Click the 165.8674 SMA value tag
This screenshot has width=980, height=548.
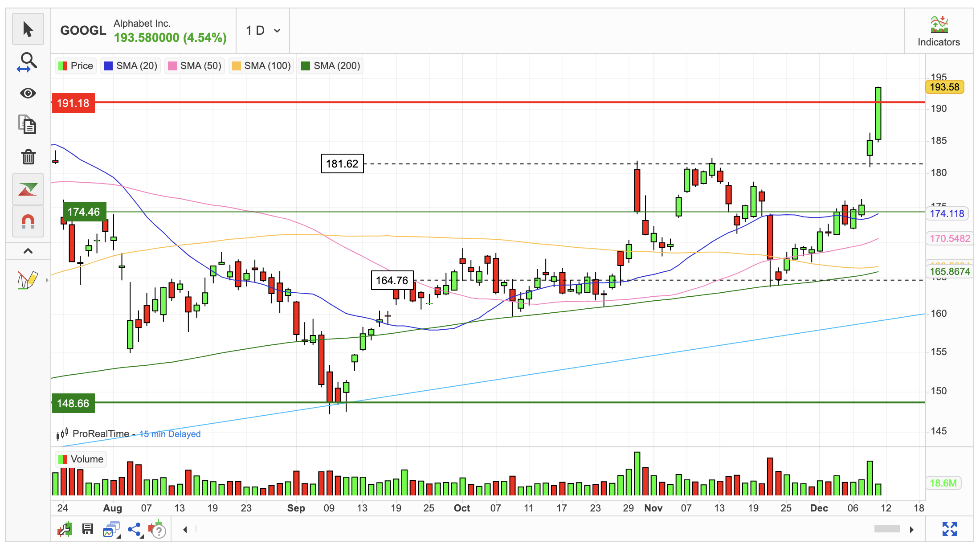click(949, 271)
